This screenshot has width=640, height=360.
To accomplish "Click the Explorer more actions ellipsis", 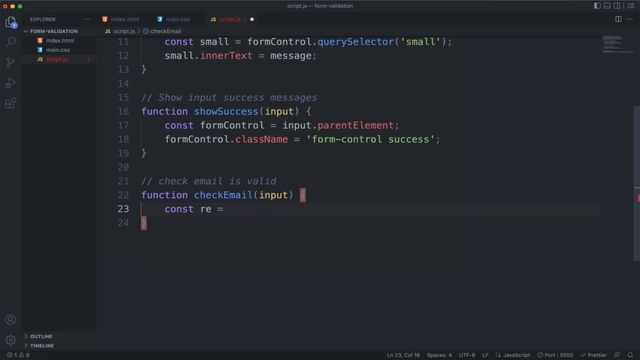I will click(87, 19).
